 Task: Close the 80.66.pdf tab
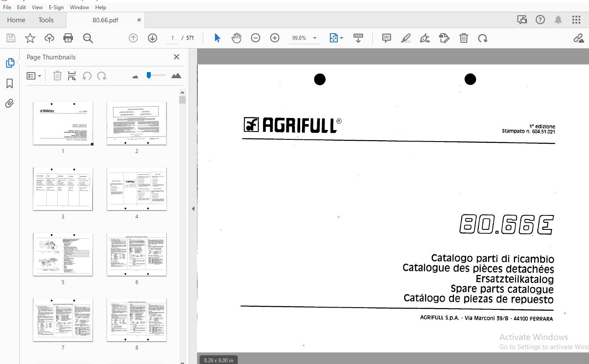click(139, 20)
